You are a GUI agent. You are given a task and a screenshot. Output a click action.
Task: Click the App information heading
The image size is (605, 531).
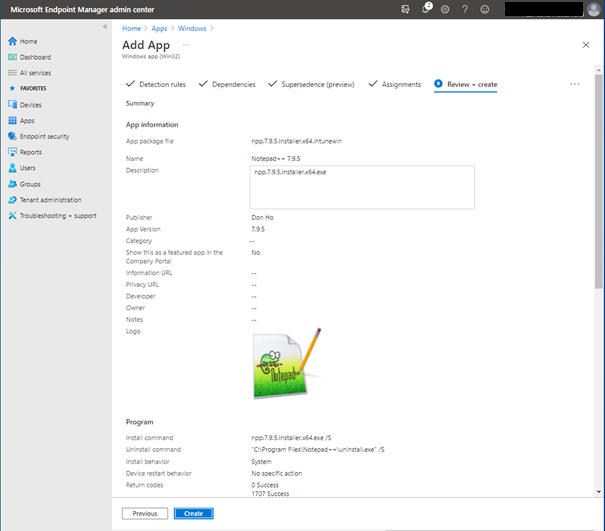152,125
